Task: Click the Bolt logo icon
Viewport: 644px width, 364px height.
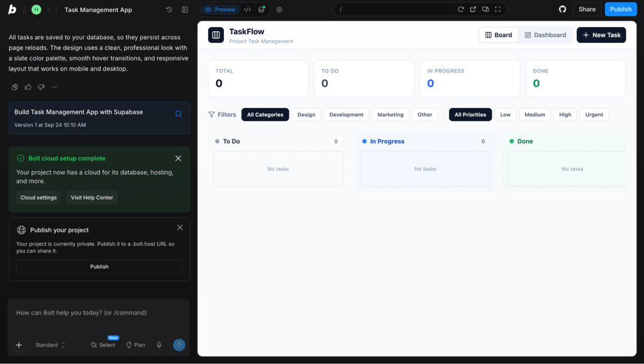Action: pyautogui.click(x=13, y=9)
